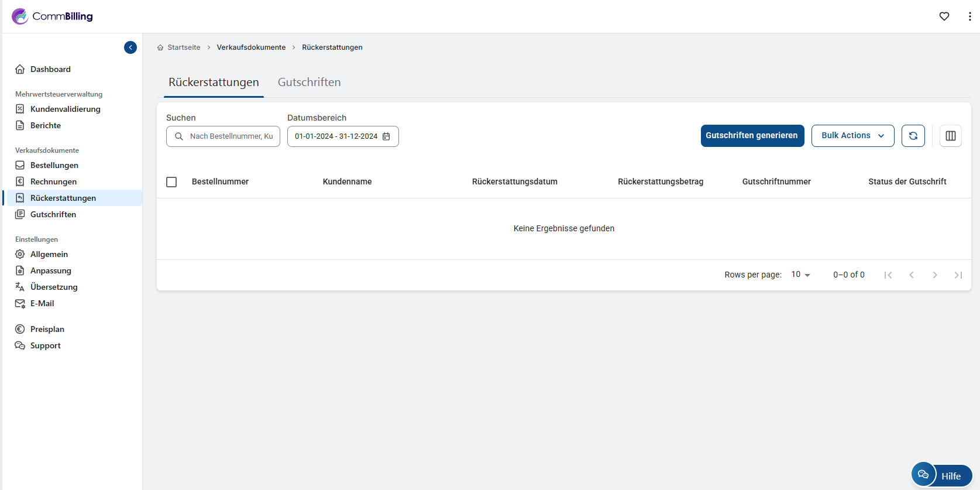Open the column settings icon

point(950,136)
